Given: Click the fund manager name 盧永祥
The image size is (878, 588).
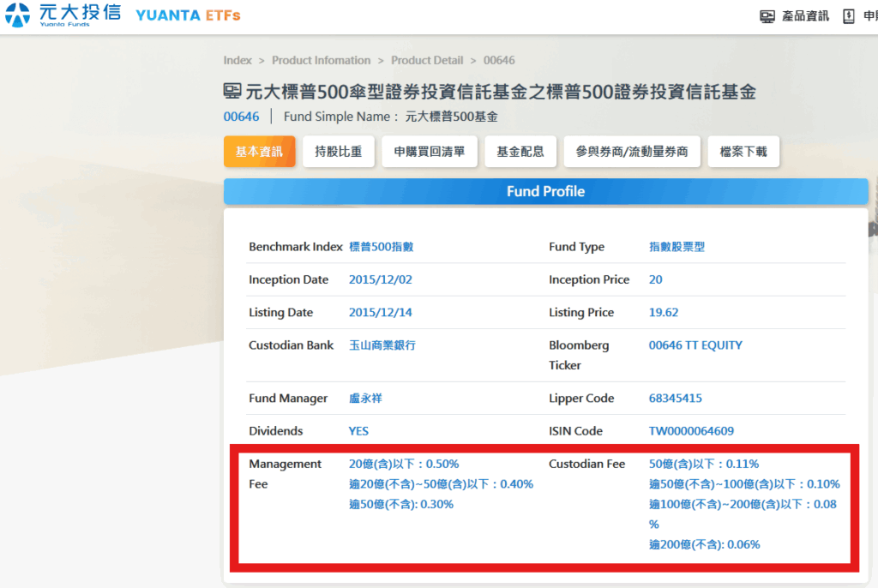Looking at the screenshot, I should [365, 399].
